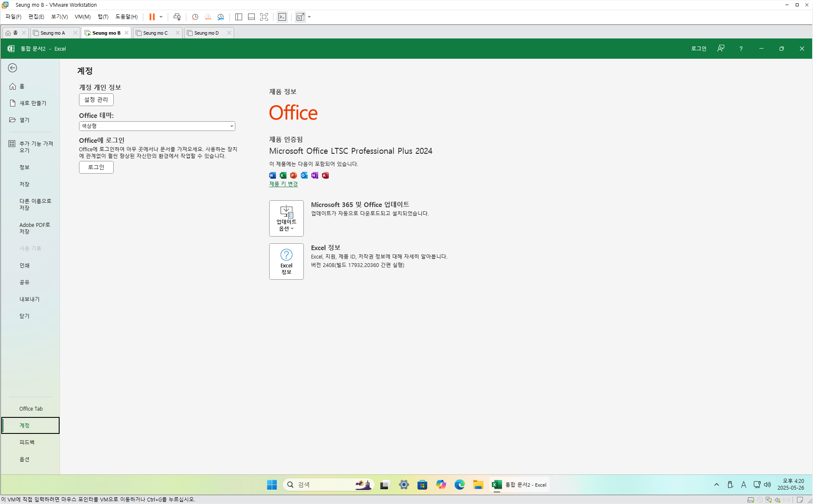Show hidden system tray icons chevron
The image size is (813, 504).
(x=717, y=485)
